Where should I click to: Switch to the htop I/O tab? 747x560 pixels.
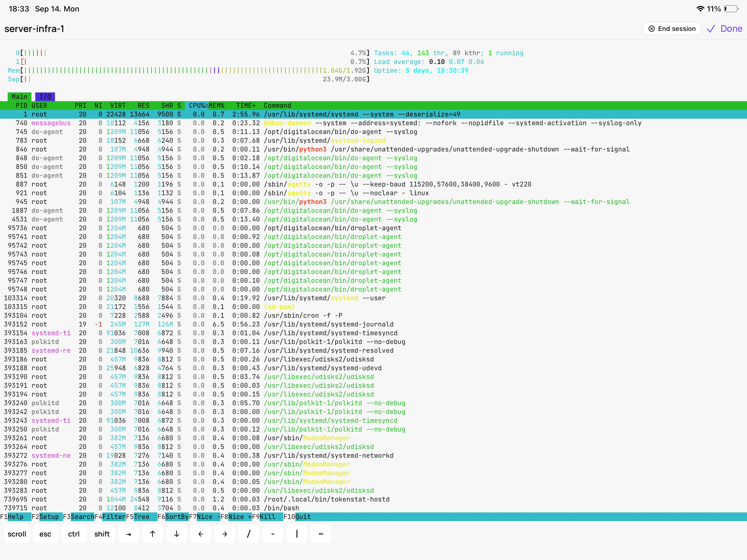click(45, 97)
